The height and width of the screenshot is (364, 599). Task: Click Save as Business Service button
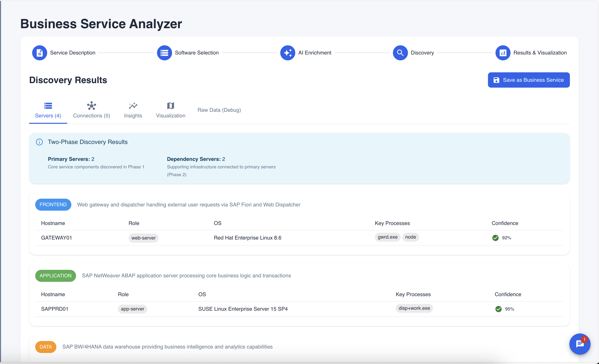529,80
